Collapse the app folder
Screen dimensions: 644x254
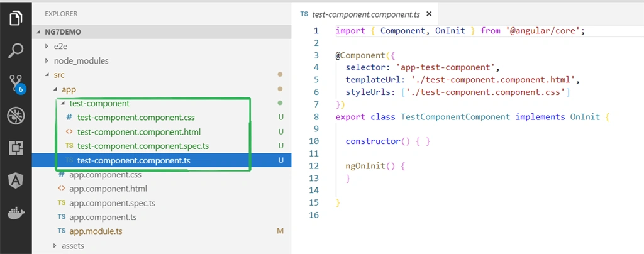(55, 89)
